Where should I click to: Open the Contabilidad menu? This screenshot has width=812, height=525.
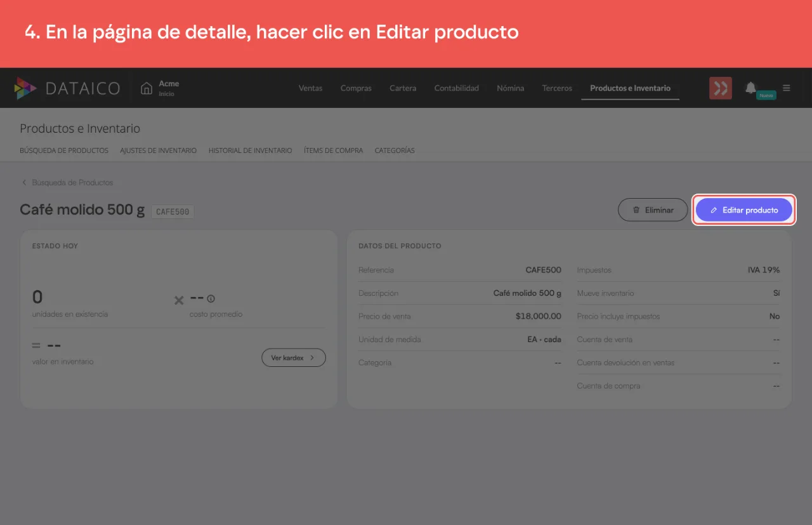(x=456, y=88)
